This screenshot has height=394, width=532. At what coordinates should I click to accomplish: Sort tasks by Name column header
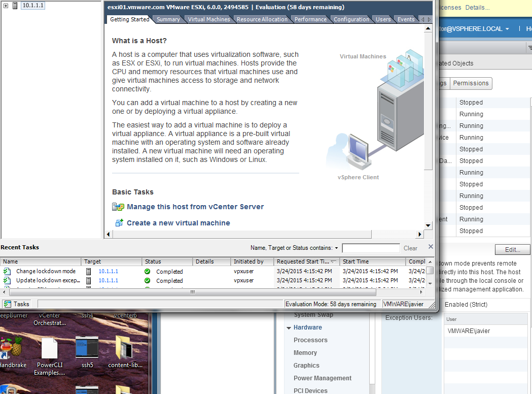point(41,261)
